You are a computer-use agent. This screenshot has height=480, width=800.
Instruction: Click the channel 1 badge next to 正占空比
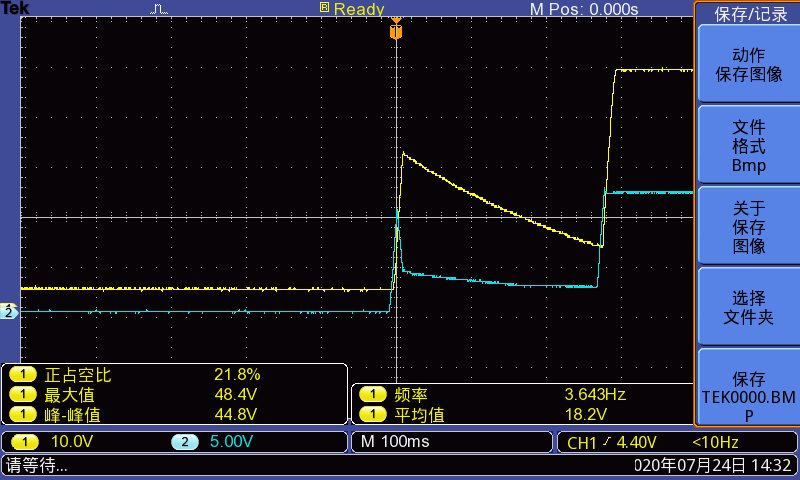point(23,375)
